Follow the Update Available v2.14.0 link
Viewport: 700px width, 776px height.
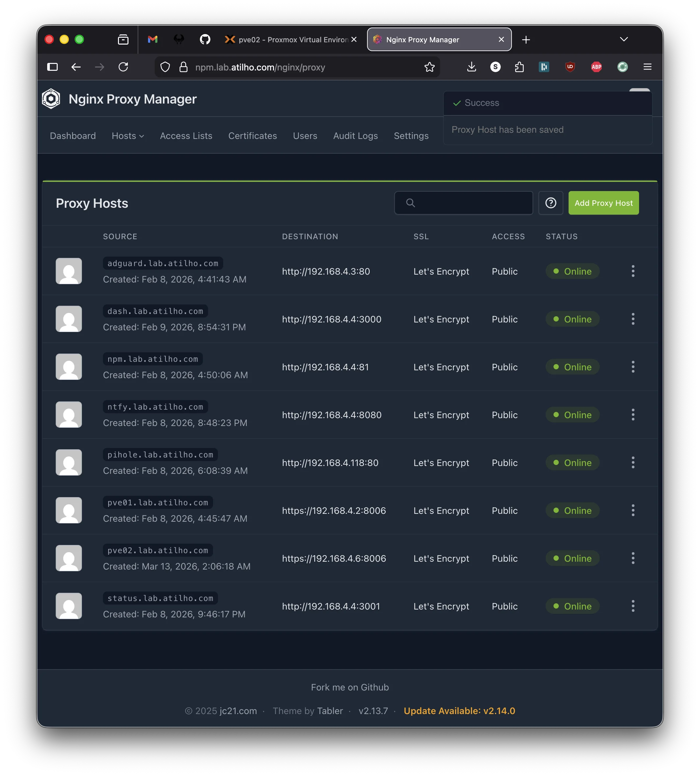pyautogui.click(x=459, y=711)
